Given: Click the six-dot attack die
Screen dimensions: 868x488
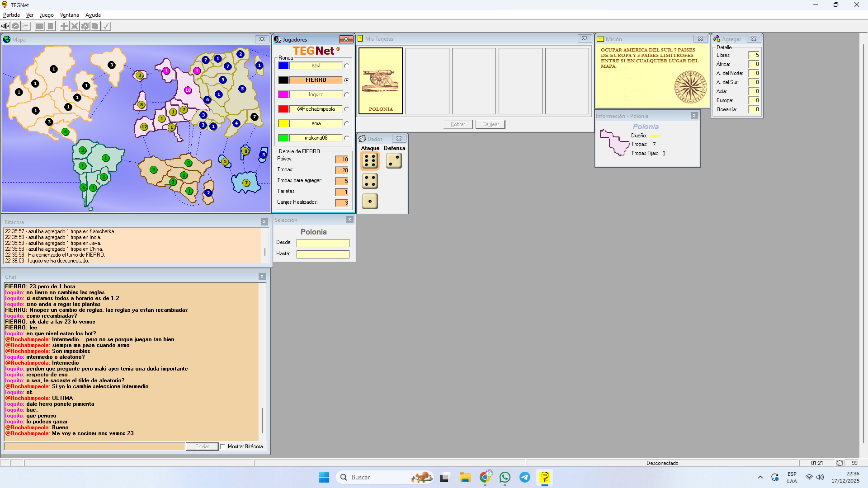Looking at the screenshot, I should pyautogui.click(x=370, y=161).
